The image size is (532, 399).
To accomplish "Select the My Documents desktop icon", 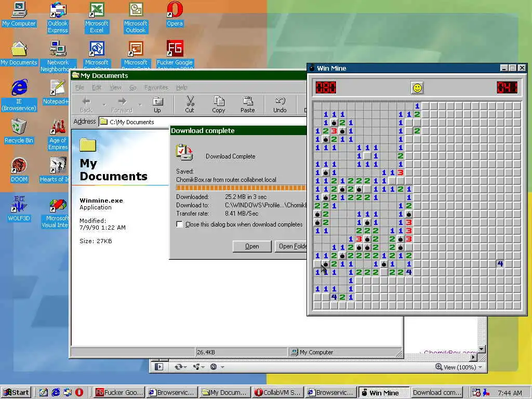I will click(x=19, y=54).
